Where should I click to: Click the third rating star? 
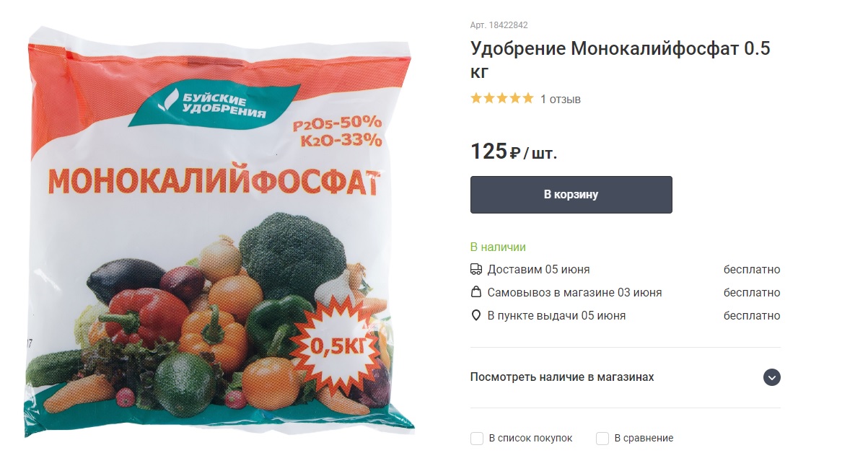(x=502, y=98)
